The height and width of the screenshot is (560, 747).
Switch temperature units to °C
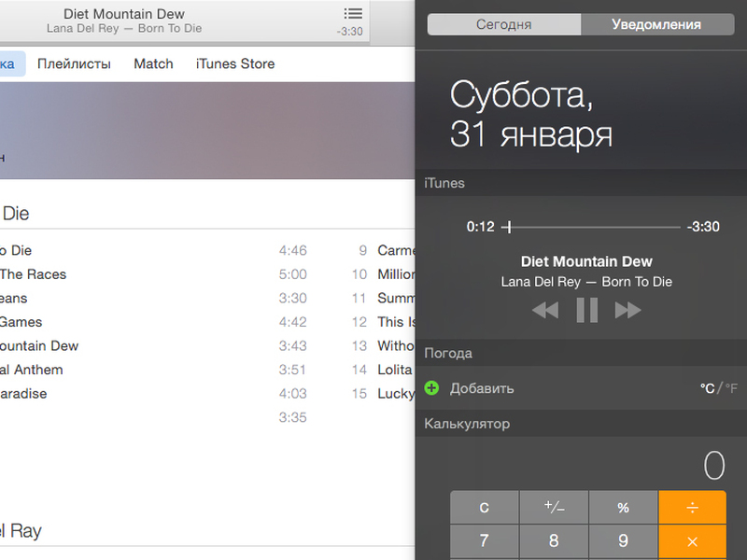(x=707, y=388)
